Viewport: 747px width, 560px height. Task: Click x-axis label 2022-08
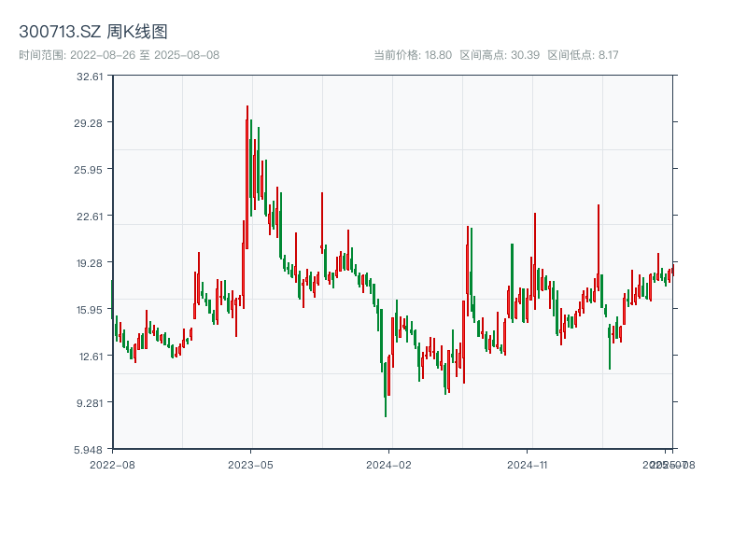click(x=112, y=465)
